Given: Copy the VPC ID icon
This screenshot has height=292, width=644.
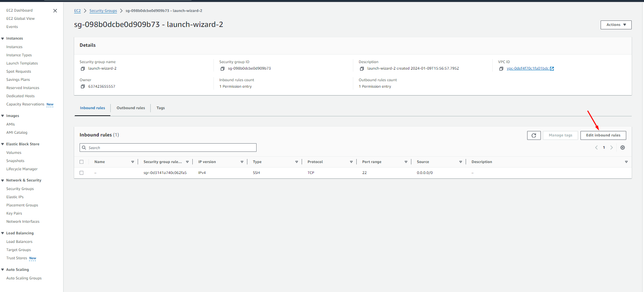Looking at the screenshot, I should tap(501, 69).
